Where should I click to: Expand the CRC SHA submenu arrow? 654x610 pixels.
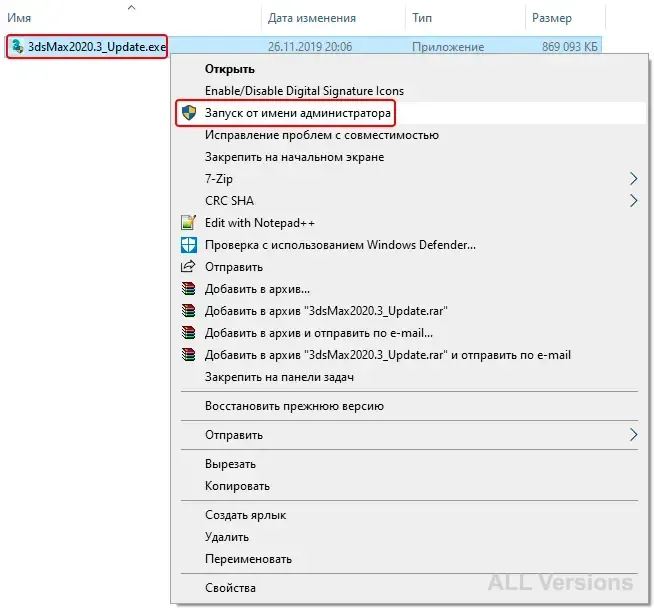pos(634,201)
